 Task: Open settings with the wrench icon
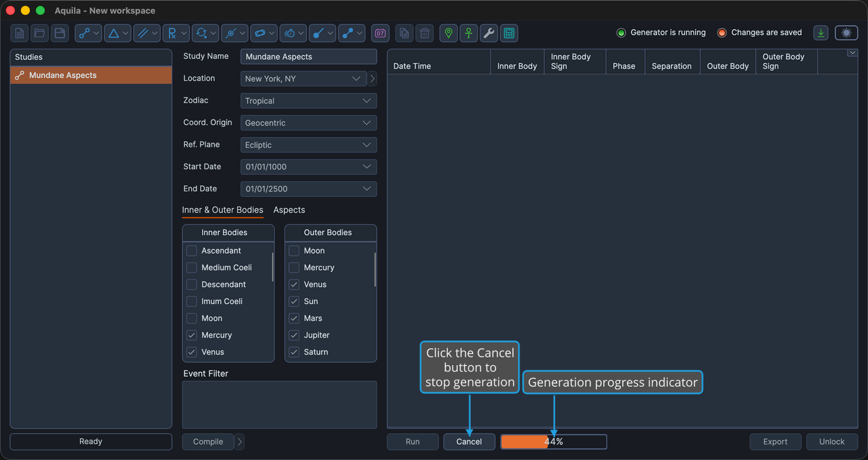pyautogui.click(x=489, y=33)
